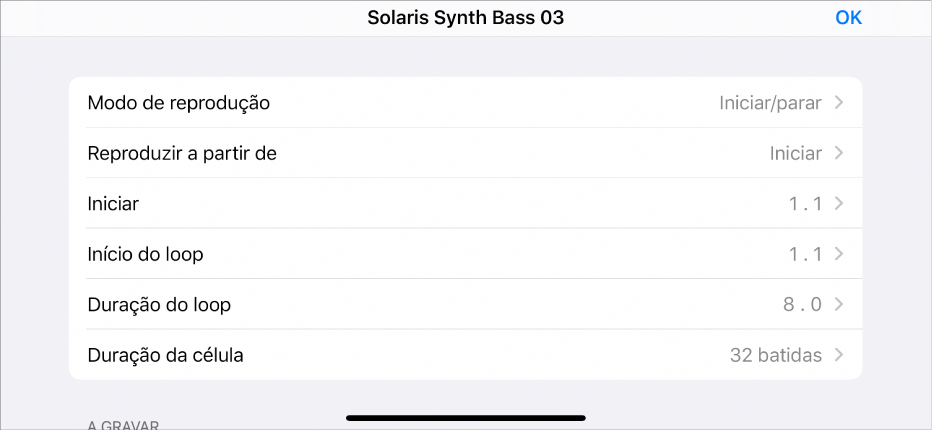The width and height of the screenshot is (934, 431).
Task: Expand chevron in Início do loop row
Action: (839, 255)
